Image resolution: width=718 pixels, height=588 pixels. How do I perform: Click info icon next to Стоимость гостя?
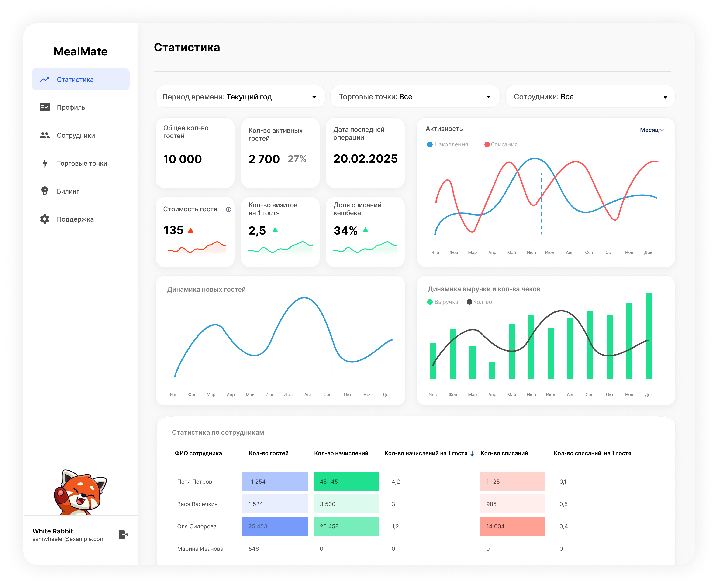[x=229, y=209]
